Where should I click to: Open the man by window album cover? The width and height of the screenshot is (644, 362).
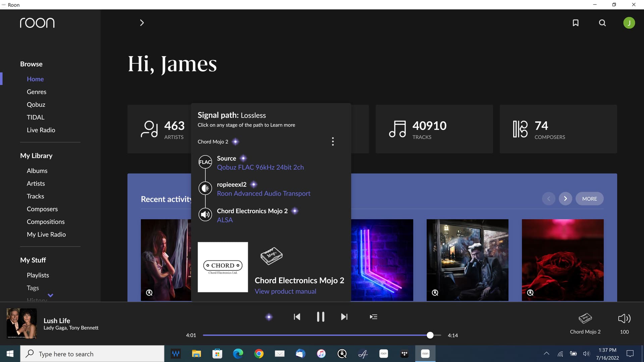click(x=467, y=260)
